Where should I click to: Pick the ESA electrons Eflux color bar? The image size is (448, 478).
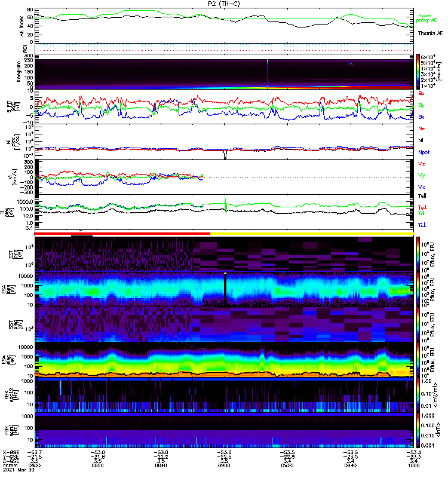click(419, 360)
